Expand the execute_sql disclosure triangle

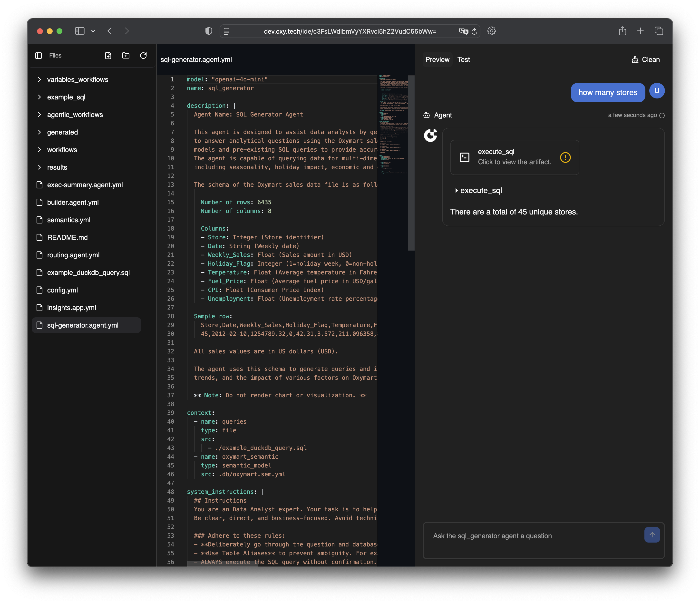click(x=457, y=191)
